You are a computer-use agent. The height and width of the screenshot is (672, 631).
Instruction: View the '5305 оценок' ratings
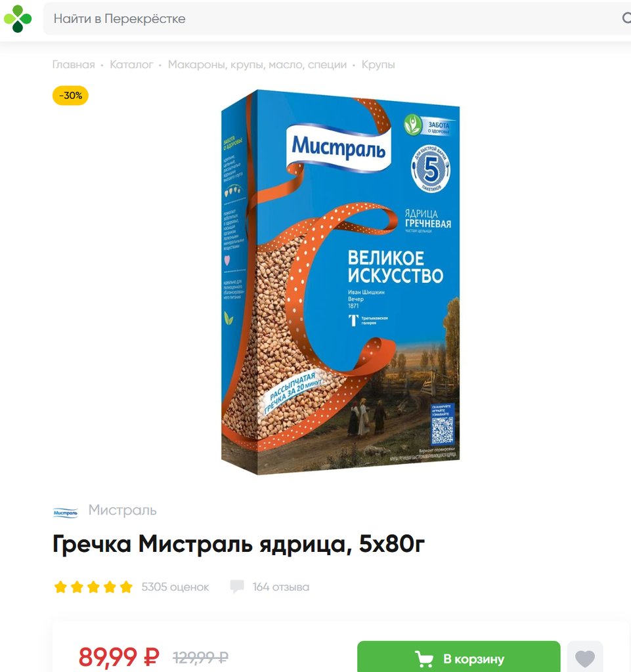[175, 587]
